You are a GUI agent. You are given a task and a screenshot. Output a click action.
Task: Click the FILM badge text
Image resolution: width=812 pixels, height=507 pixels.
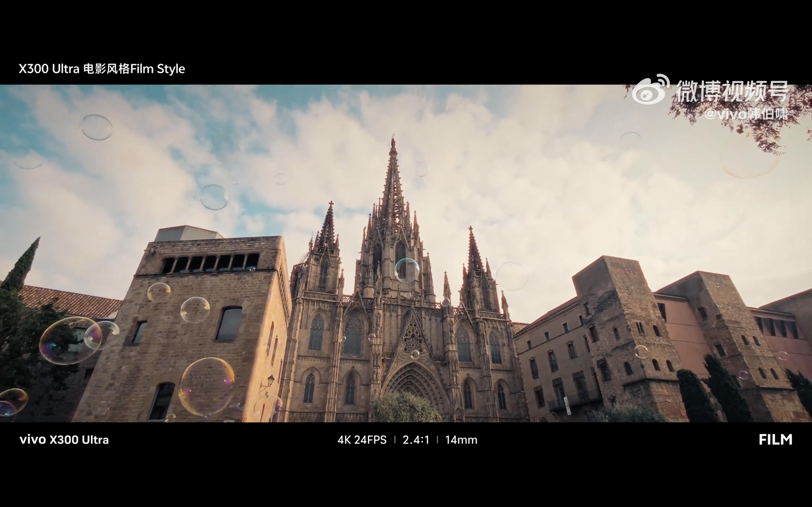(x=775, y=439)
